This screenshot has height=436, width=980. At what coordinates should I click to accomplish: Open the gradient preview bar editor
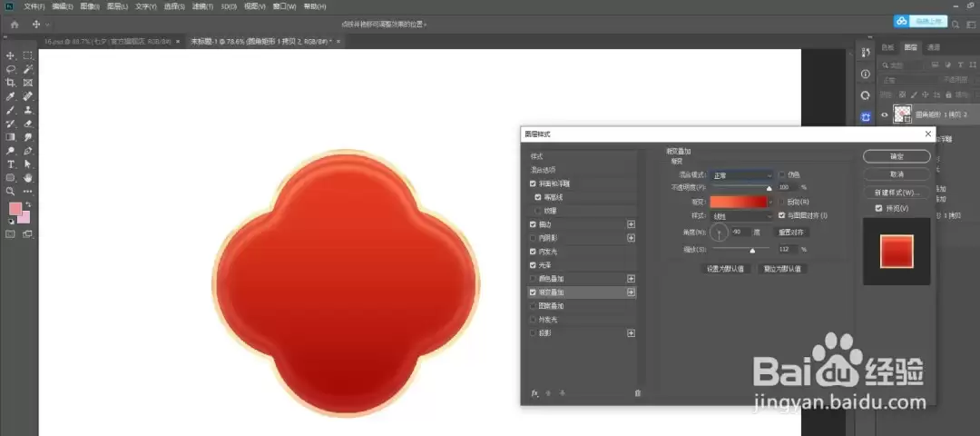click(x=738, y=202)
